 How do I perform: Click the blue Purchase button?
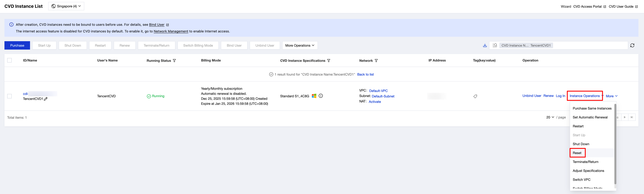click(x=17, y=45)
